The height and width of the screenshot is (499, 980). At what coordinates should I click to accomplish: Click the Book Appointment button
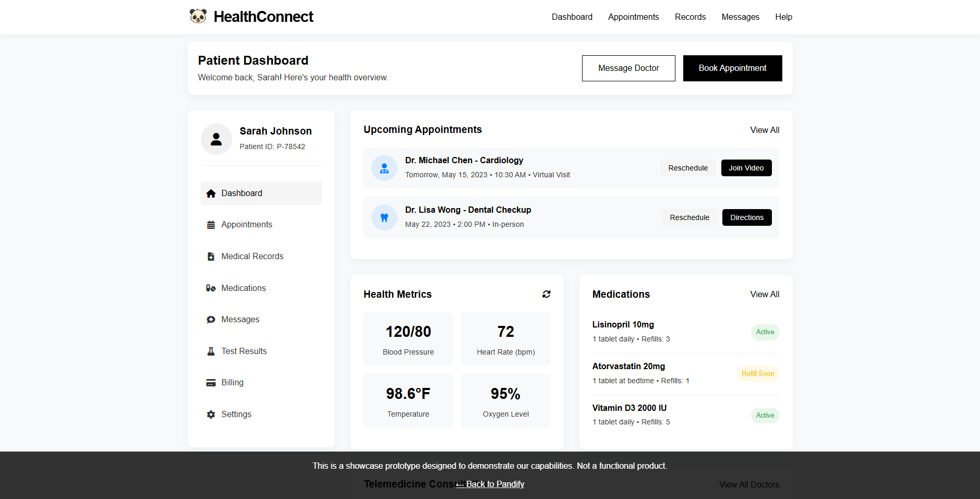click(x=732, y=68)
